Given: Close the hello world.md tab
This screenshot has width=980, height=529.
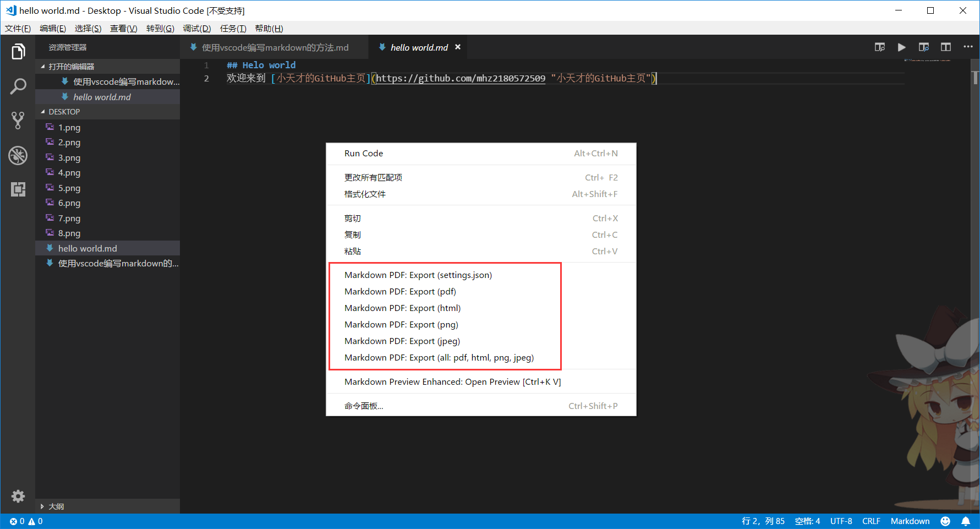Looking at the screenshot, I should 457,47.
